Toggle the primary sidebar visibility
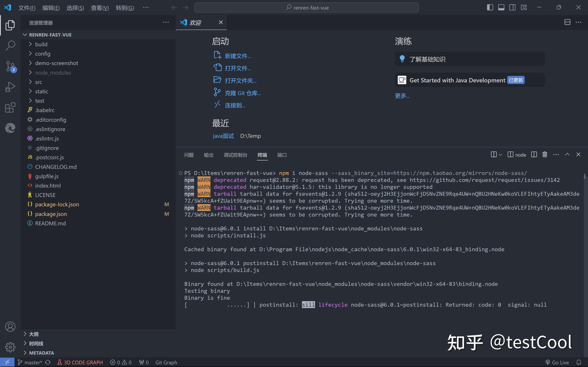Image resolution: width=588 pixels, height=367 pixels. 490,7
